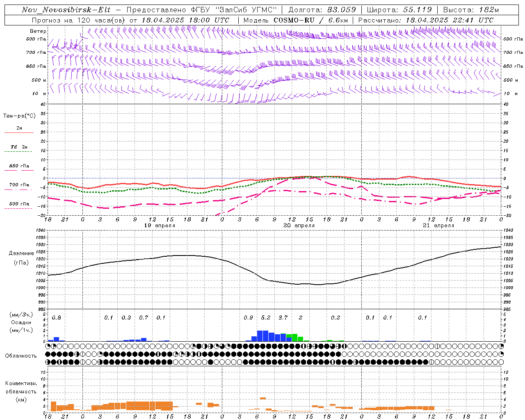Click the 500 м wind level label on the left

point(39,80)
